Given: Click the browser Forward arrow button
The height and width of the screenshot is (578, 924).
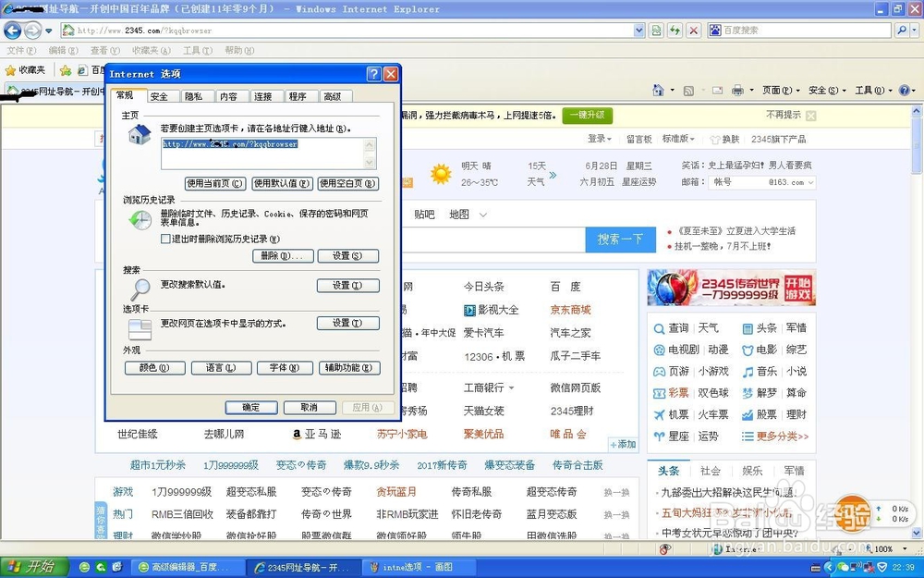Looking at the screenshot, I should [32, 31].
